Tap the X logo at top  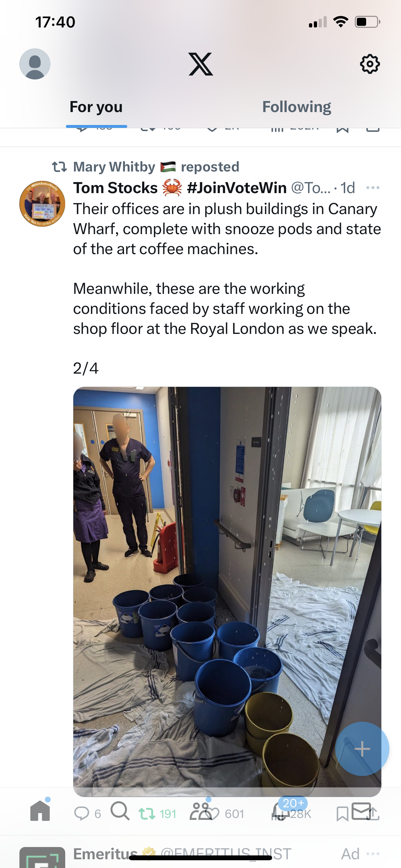200,64
